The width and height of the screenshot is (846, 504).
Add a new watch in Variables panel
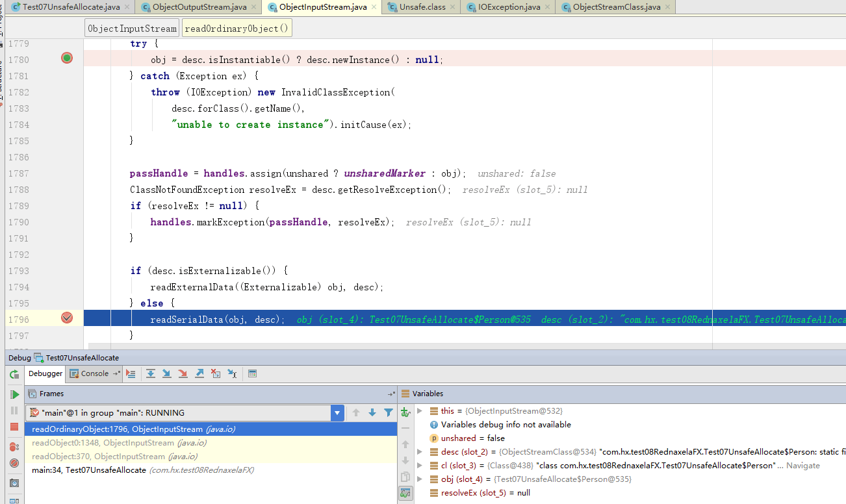(405, 412)
